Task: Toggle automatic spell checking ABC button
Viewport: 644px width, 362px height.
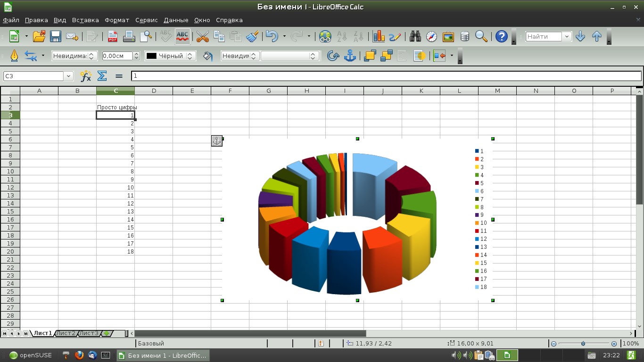Action: (x=182, y=36)
